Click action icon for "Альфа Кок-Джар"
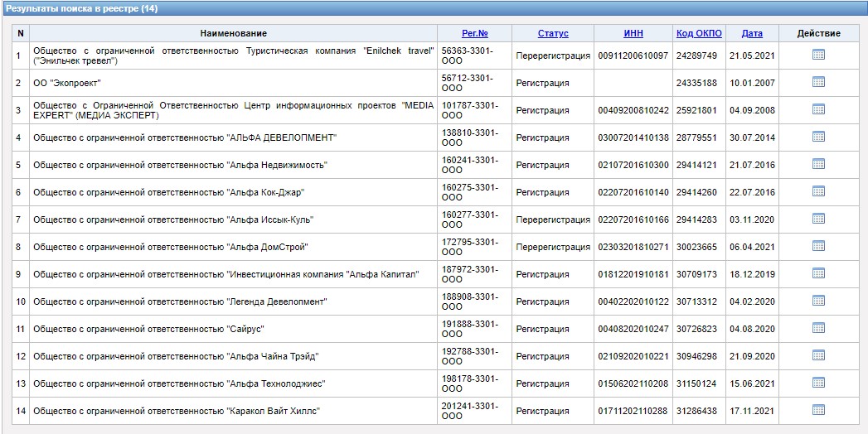This screenshot has height=434, width=868. [818, 191]
